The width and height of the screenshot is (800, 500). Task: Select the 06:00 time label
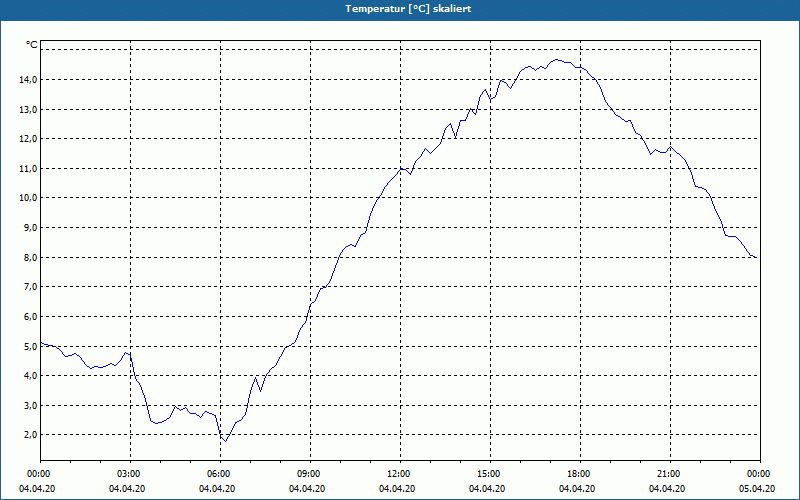[x=218, y=474]
